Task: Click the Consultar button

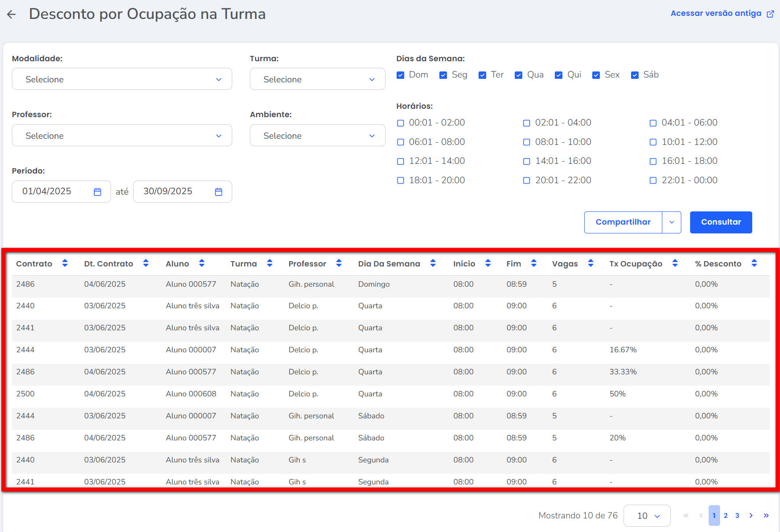Action: (721, 222)
